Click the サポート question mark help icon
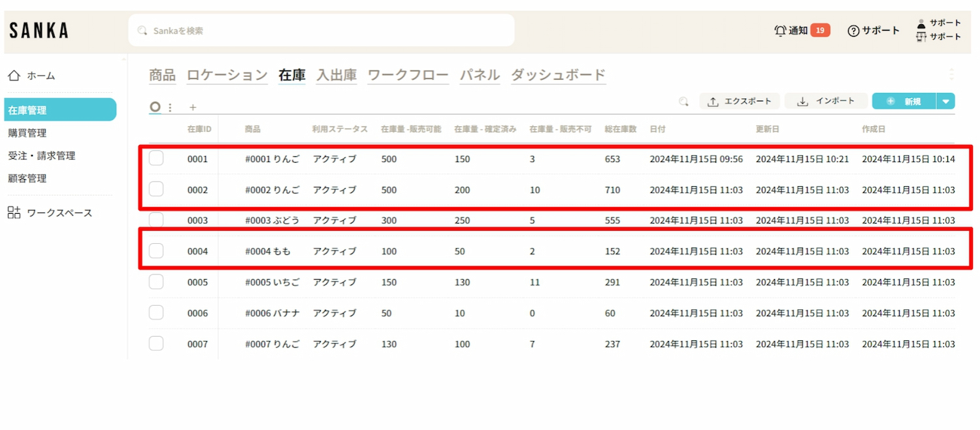 [853, 31]
